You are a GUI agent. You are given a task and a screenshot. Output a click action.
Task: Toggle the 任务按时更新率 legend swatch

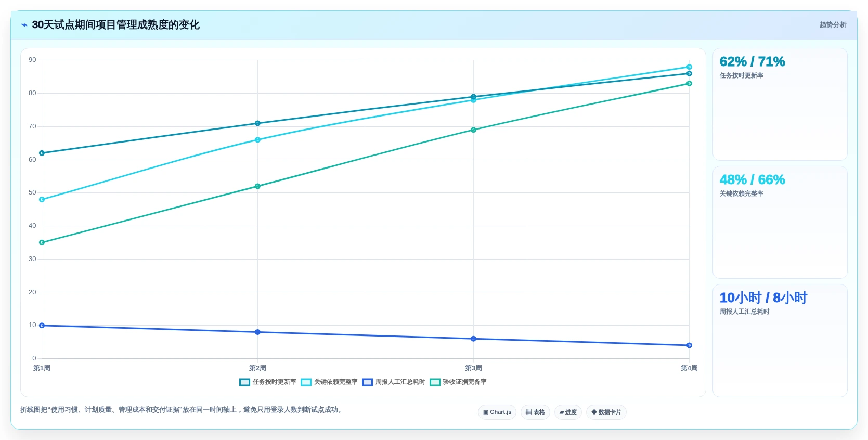click(x=244, y=382)
